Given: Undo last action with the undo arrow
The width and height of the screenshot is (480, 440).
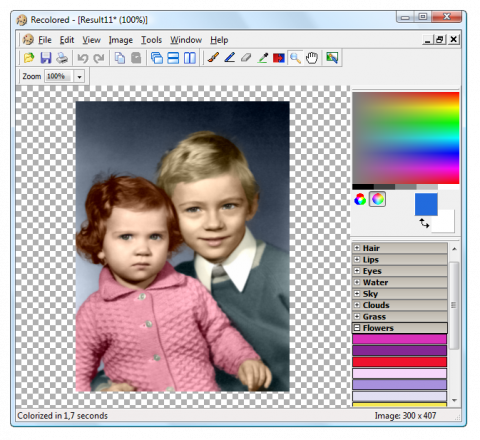Looking at the screenshot, I should [83, 58].
